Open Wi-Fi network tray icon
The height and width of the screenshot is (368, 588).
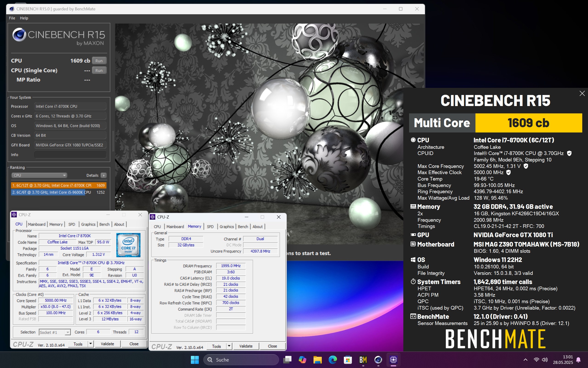[x=536, y=359]
